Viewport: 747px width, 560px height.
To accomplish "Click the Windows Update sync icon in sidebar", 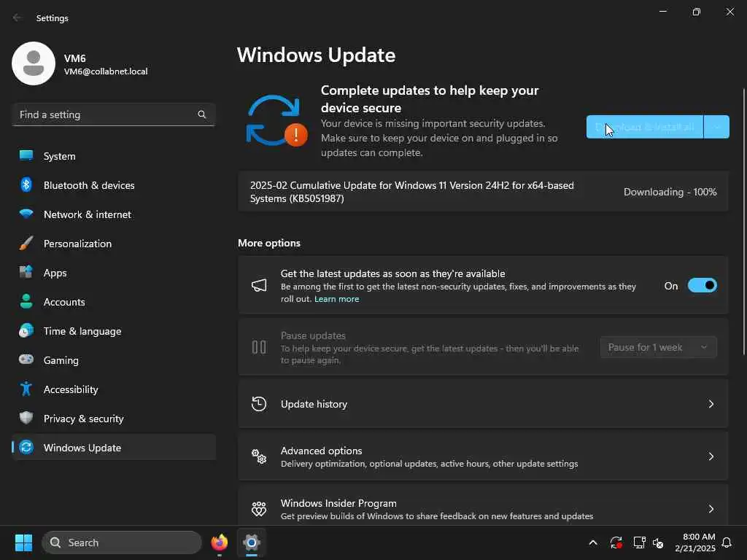I will point(26,447).
